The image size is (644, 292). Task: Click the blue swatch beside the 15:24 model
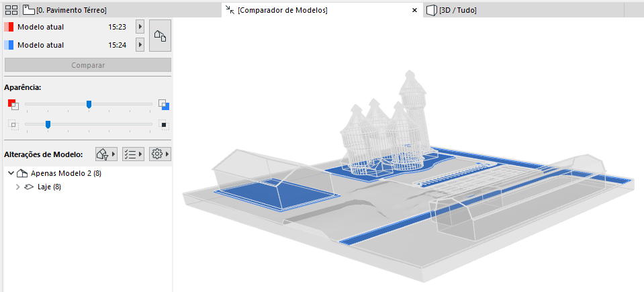tap(9, 45)
